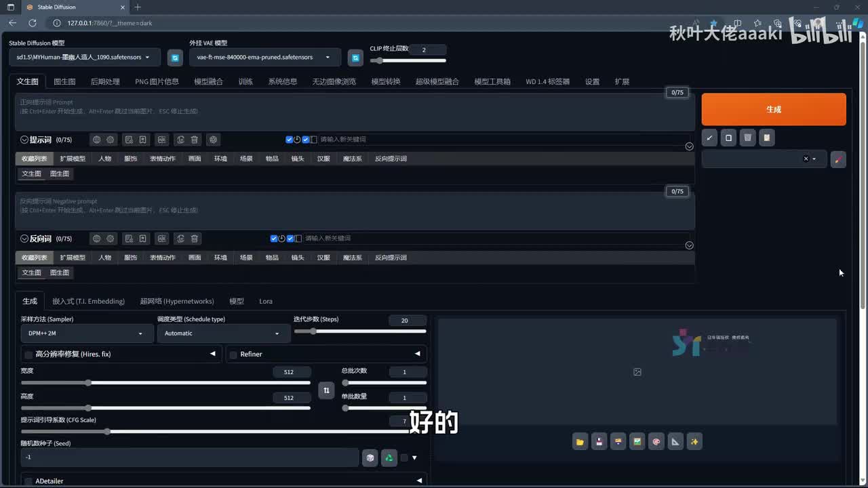Select 人物 category under positive prompt
The image size is (868, 488).
(104, 159)
